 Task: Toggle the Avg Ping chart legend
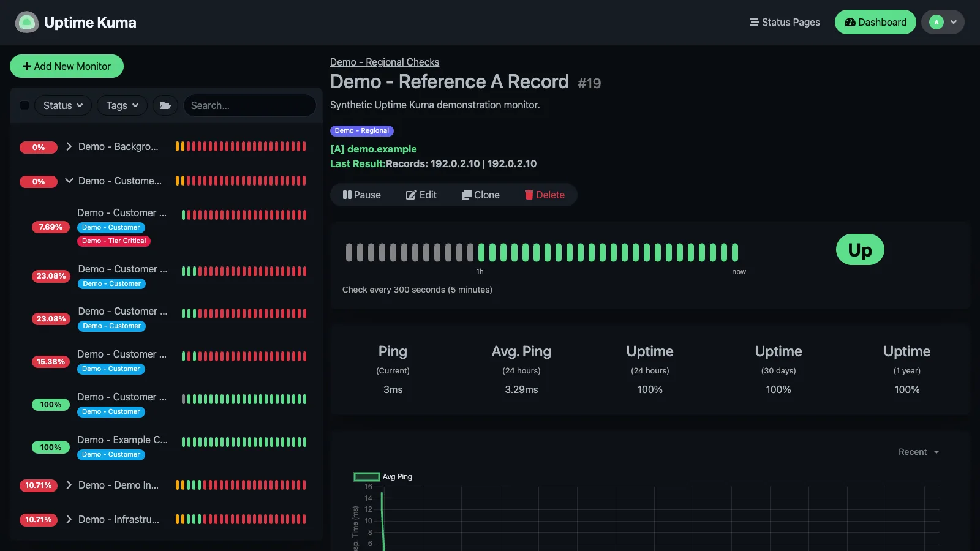click(x=383, y=477)
